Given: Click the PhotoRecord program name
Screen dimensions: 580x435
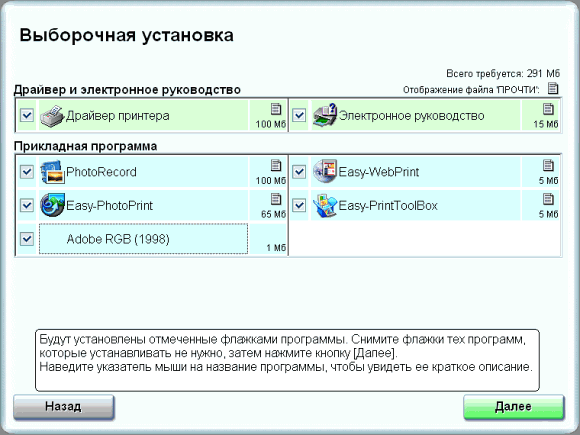Looking at the screenshot, I should pos(101,172).
